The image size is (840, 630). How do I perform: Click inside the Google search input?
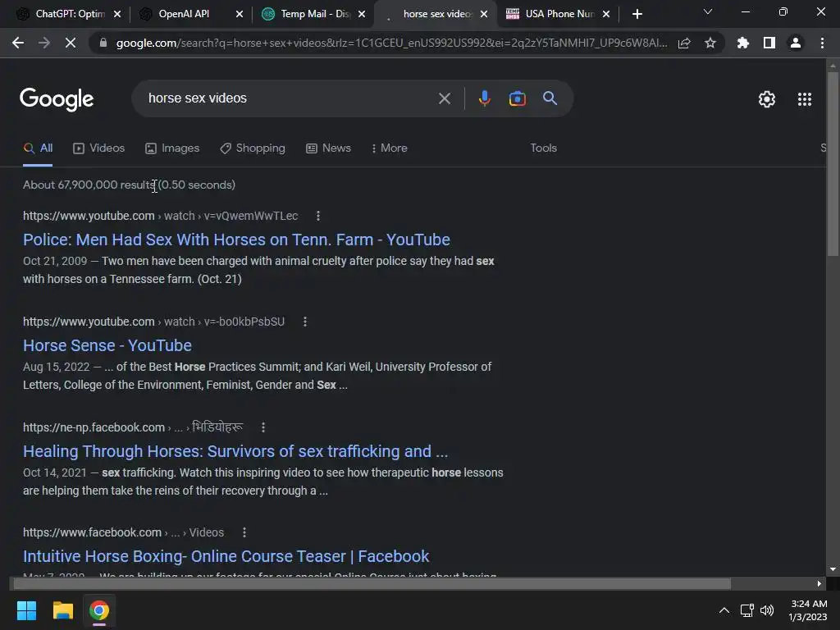point(290,98)
